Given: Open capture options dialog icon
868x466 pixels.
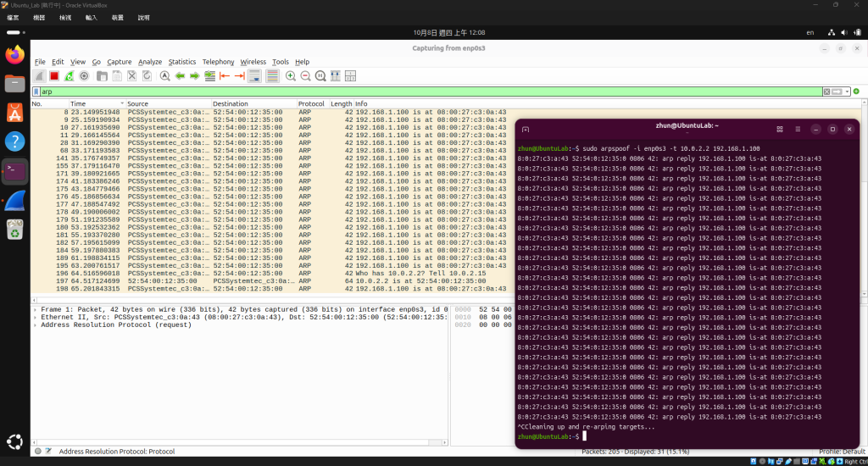Looking at the screenshot, I should (x=84, y=76).
